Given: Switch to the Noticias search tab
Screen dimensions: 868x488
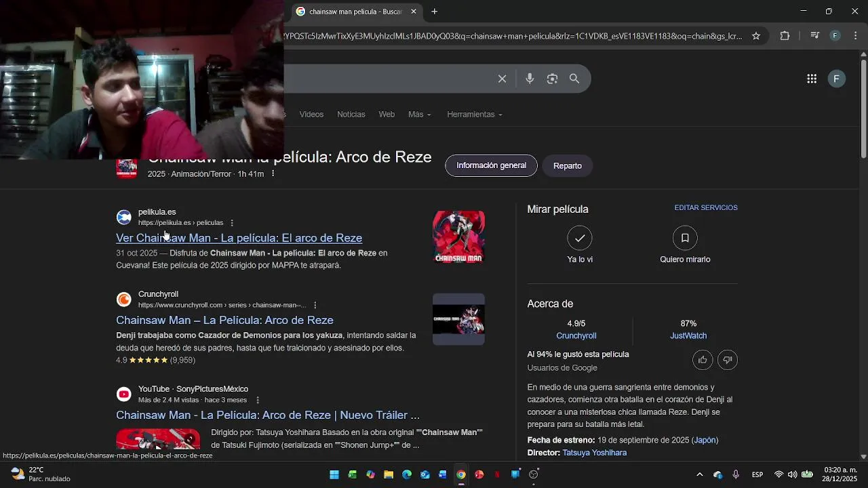Looking at the screenshot, I should pos(351,115).
